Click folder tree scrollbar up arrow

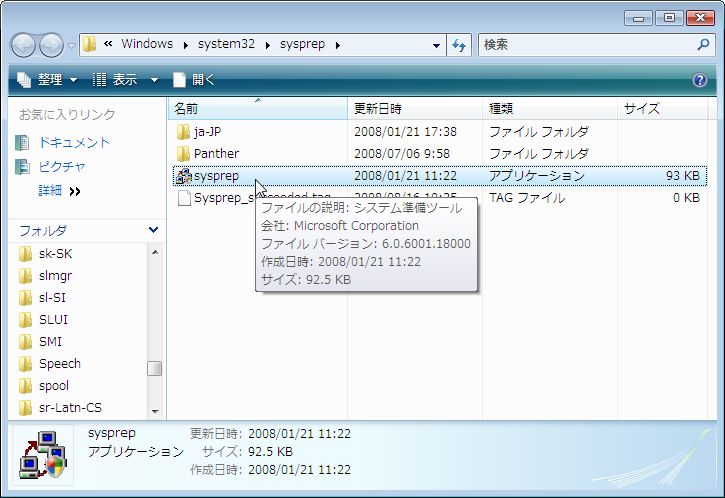tap(155, 252)
